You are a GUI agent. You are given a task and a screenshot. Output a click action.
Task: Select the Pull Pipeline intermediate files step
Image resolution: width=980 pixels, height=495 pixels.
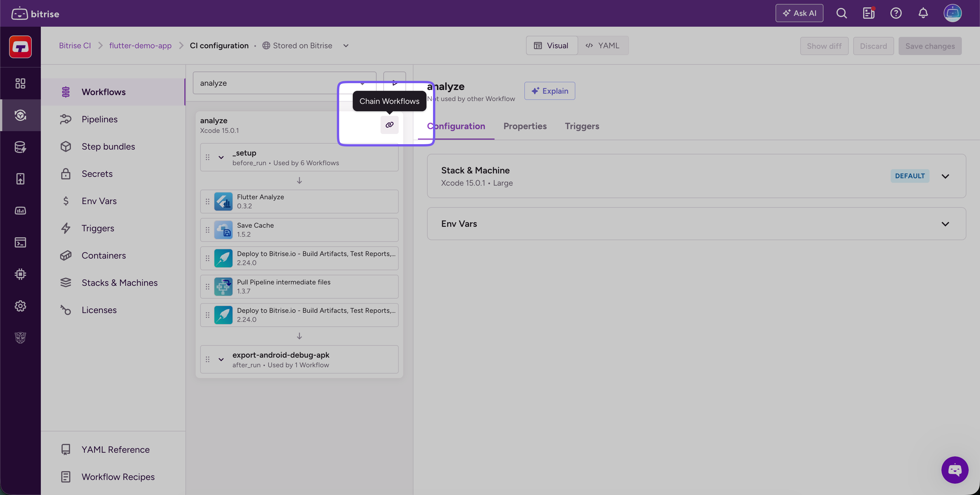pyautogui.click(x=299, y=287)
